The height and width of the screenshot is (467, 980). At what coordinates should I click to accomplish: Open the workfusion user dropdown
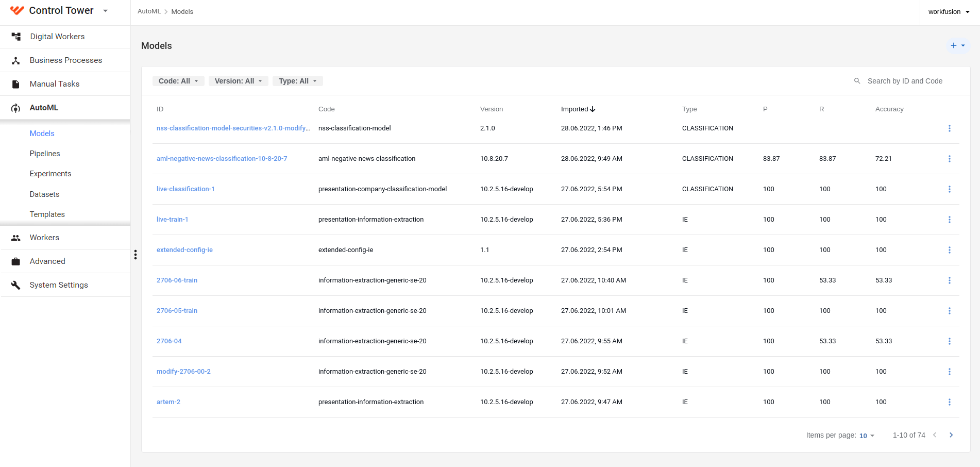[x=949, y=12]
